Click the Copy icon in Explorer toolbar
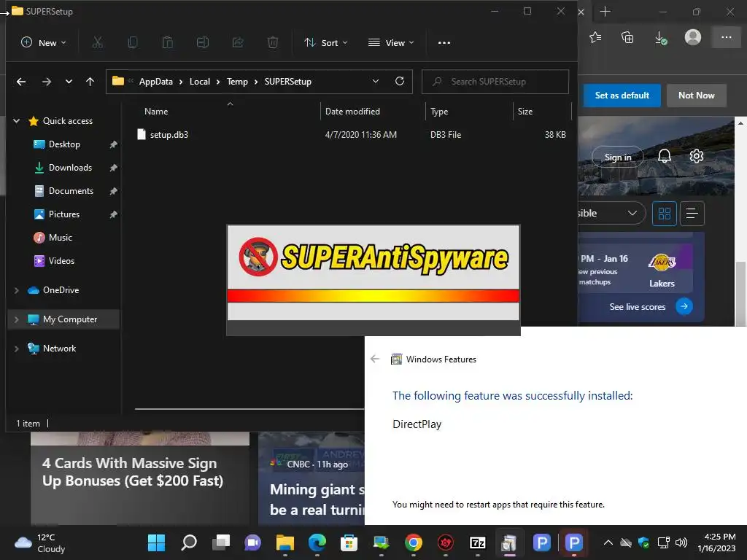 pos(133,42)
